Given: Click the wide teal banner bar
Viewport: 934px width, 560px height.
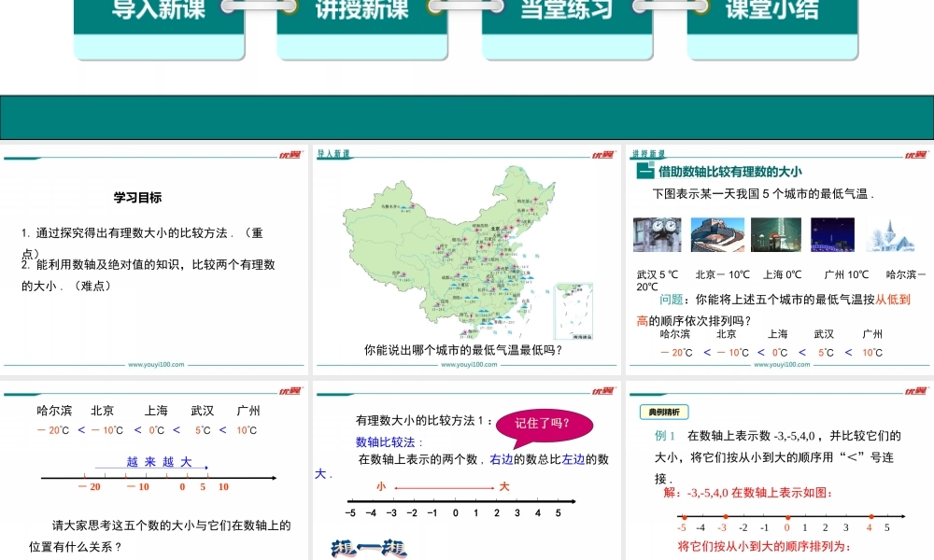Looking at the screenshot, I should 467,117.
